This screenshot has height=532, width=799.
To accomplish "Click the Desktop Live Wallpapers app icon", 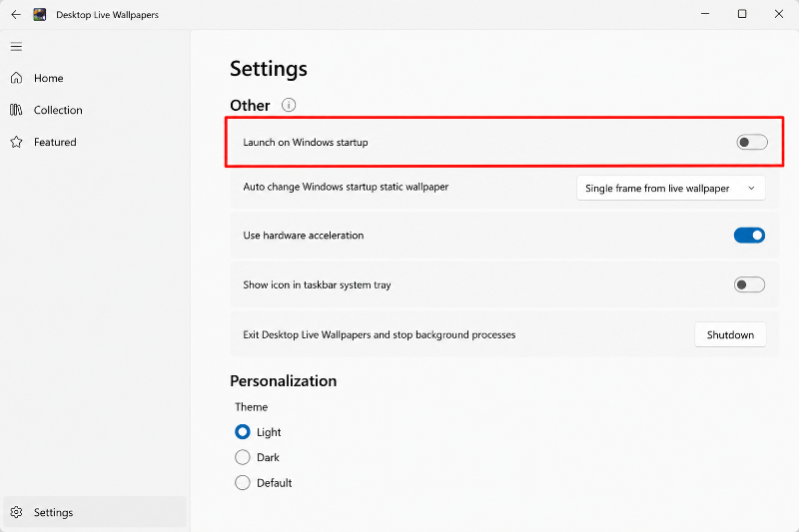I will click(40, 14).
